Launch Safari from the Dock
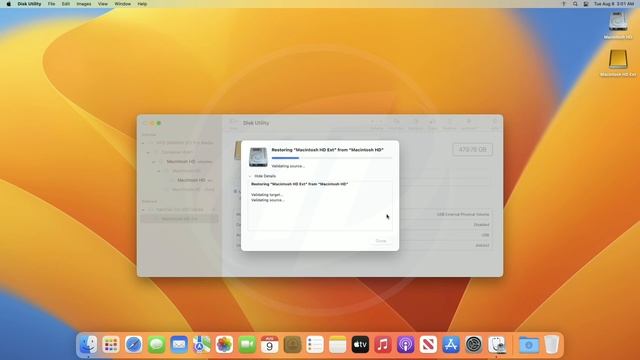The width and height of the screenshot is (640, 360). (x=134, y=345)
